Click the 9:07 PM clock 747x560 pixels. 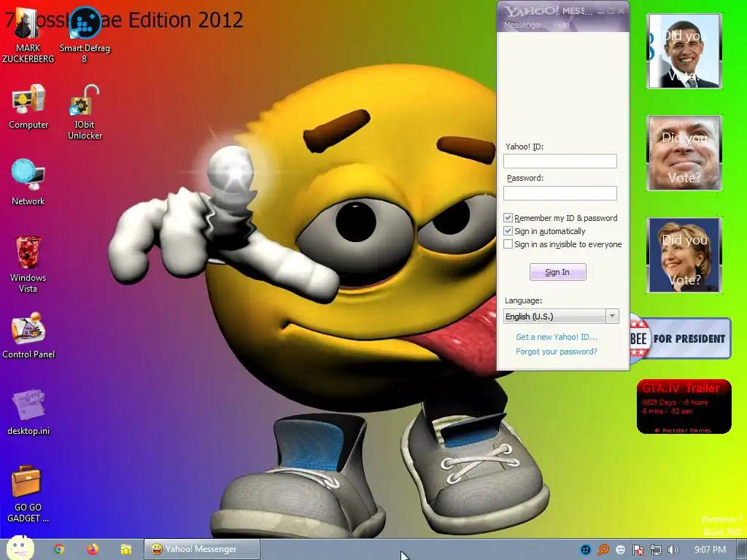coord(710,550)
